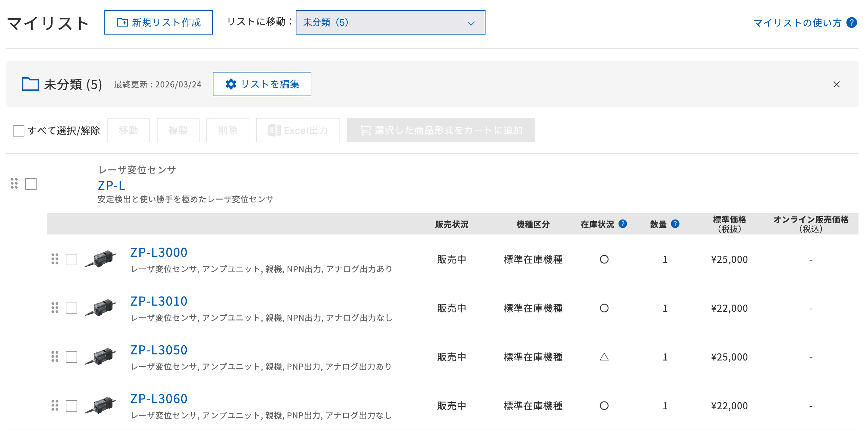
Task: Open the ZP-L3000 product link
Action: point(159,252)
